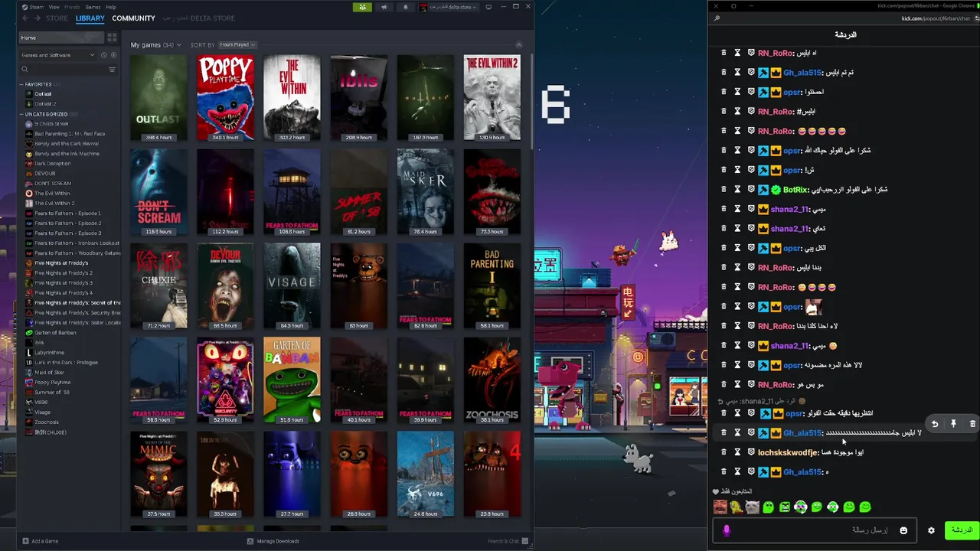Viewport: 980px width, 551px height.
Task: Delete hovered message via floating trash icon
Action: coord(972,423)
